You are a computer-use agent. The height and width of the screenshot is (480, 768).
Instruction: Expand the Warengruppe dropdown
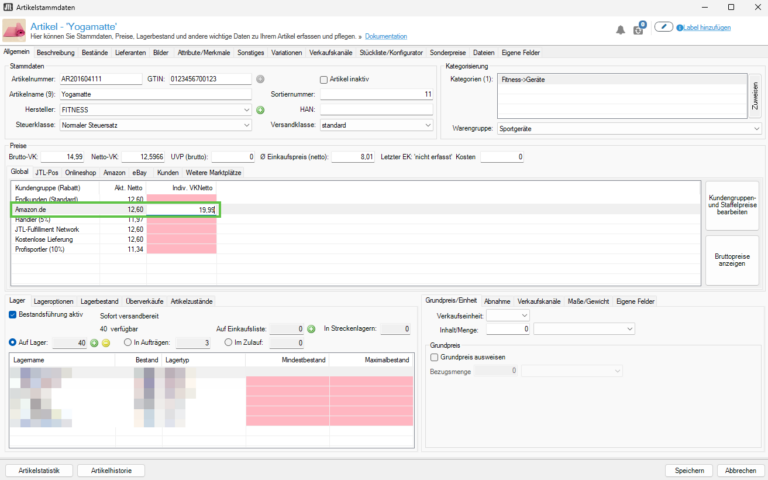(756, 128)
